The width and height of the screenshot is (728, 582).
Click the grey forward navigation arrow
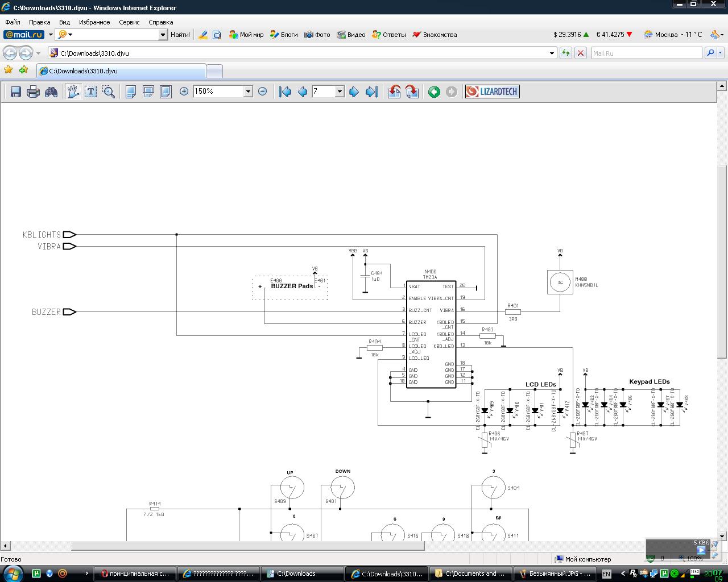[x=452, y=92]
